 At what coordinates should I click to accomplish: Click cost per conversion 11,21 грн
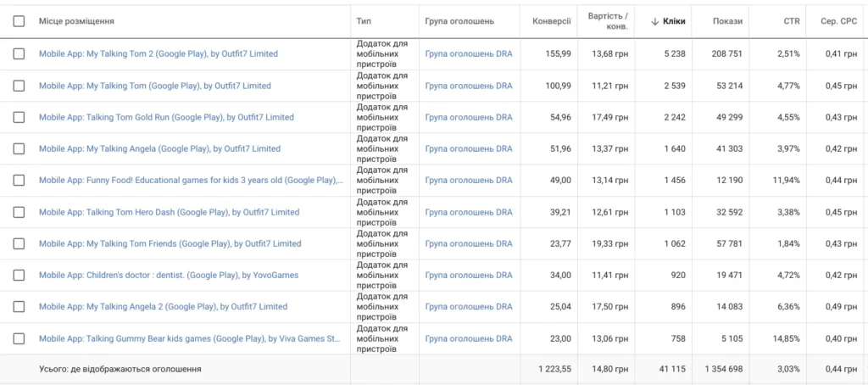pyautogui.click(x=609, y=86)
